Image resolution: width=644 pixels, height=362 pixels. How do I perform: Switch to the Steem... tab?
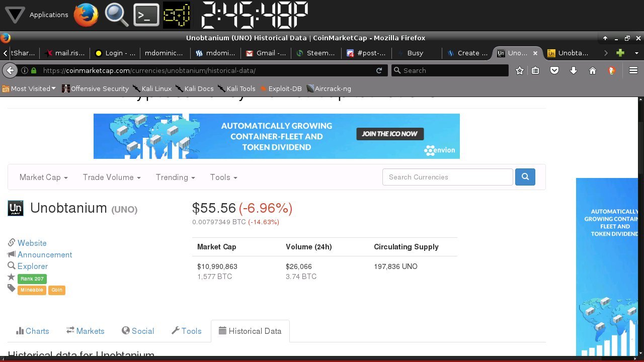click(316, 53)
